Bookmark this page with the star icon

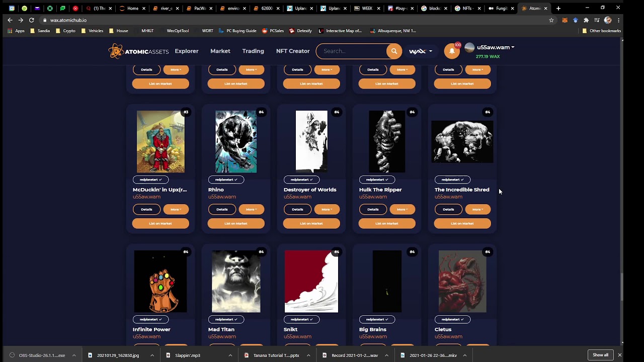pos(551,20)
